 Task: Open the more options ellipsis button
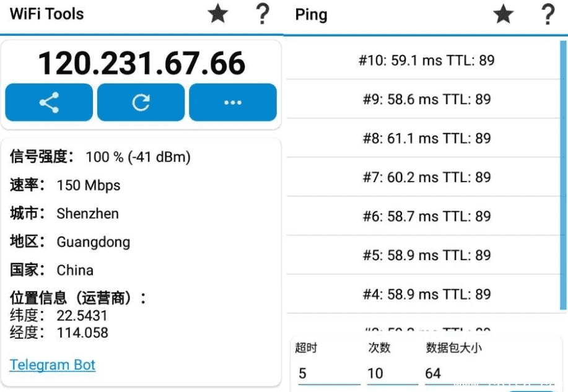pos(232,102)
